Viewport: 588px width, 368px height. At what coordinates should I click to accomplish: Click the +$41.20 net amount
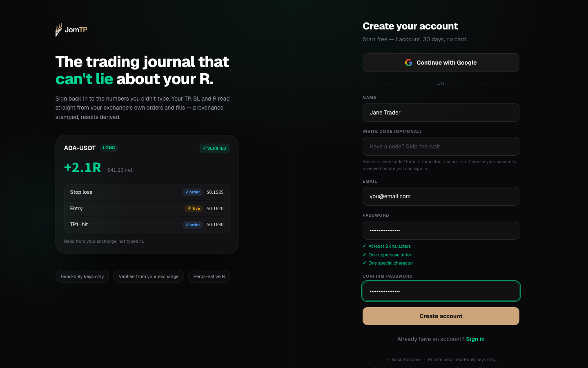pyautogui.click(x=118, y=170)
